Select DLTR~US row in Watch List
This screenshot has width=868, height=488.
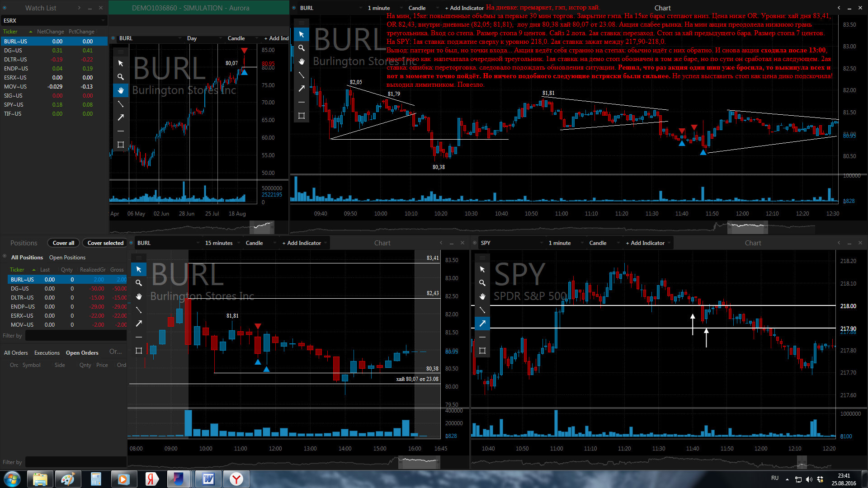click(x=54, y=60)
